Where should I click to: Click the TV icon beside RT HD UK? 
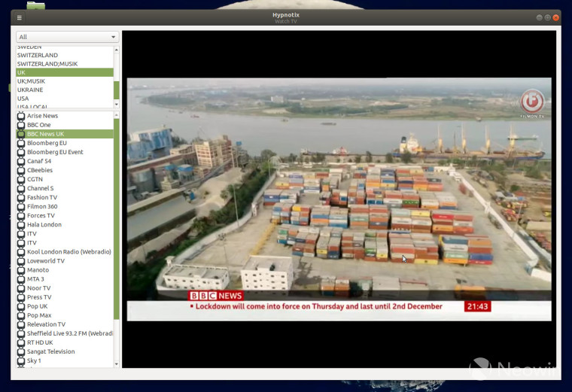pos(21,342)
